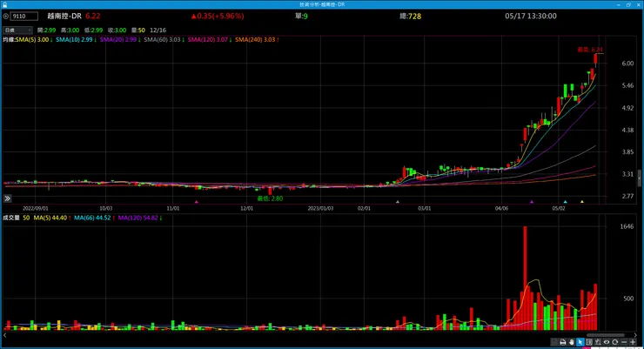Click the SMA(5) 3.00 indicator label
Viewport: 644px width, 349px height.
(x=34, y=40)
